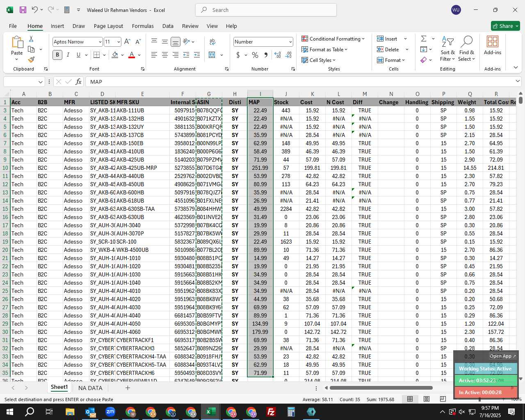Open the Name Box dropdown arrow
Screen dimensions: 525x420
40,82
